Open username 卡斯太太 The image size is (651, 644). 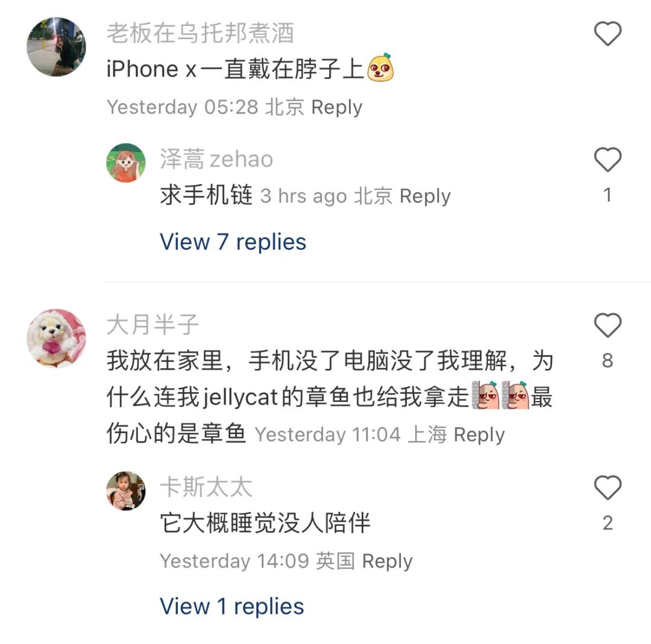[x=206, y=487]
